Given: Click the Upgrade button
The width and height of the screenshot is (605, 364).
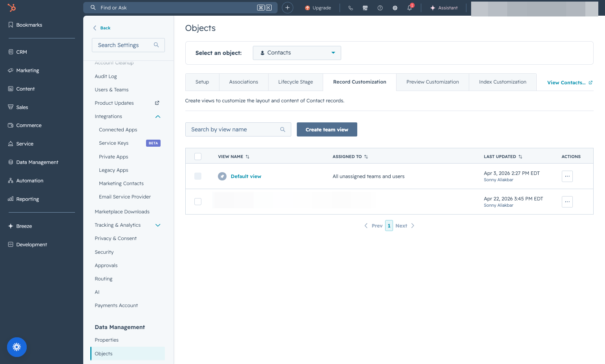Looking at the screenshot, I should click(318, 7).
